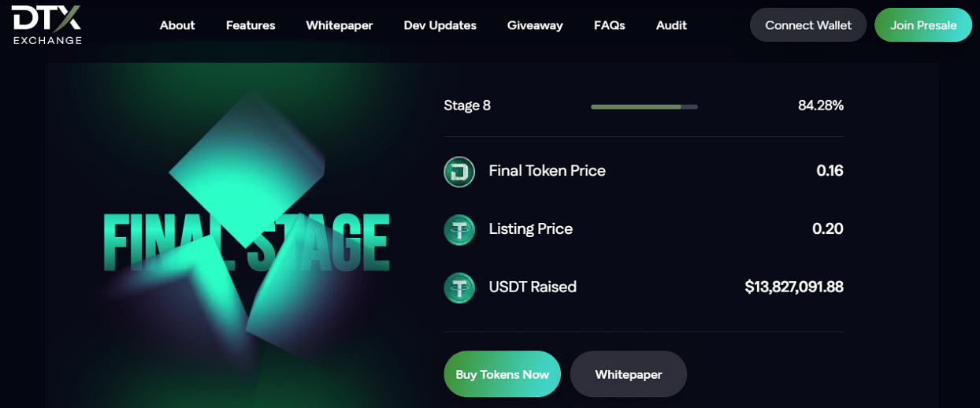The height and width of the screenshot is (408, 980).
Task: Click the Tether icon next to Listing Price
Action: tap(459, 229)
